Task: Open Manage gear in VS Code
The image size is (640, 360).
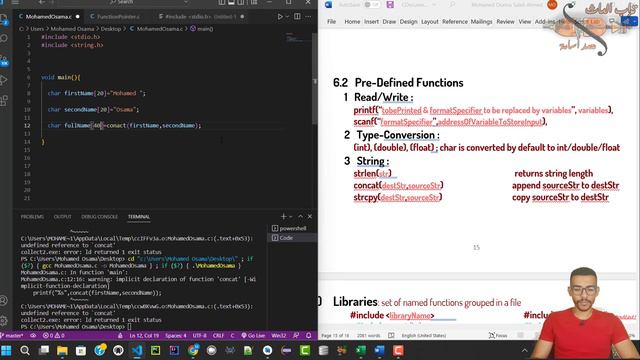Action: (x=4, y=320)
